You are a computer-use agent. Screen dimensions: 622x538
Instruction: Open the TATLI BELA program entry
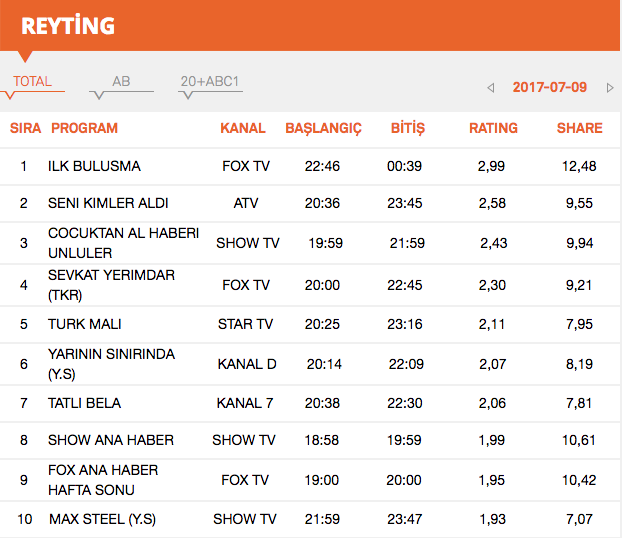84,403
